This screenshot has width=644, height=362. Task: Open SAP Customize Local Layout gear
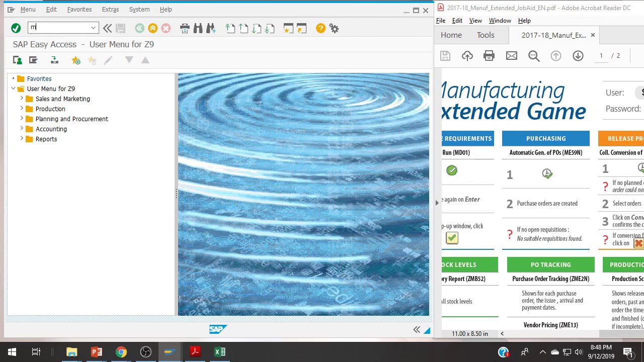tap(334, 29)
